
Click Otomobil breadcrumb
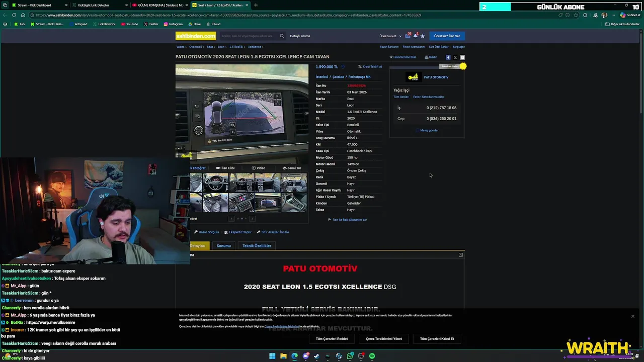click(196, 47)
